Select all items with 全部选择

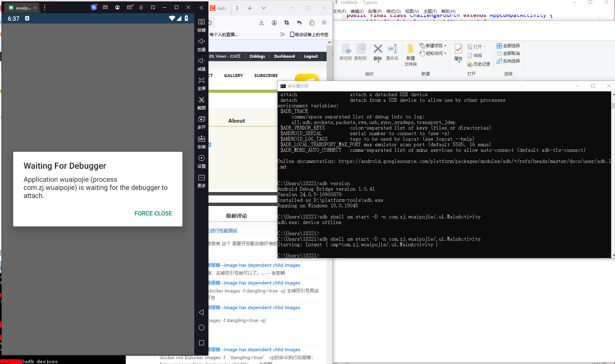[508, 46]
